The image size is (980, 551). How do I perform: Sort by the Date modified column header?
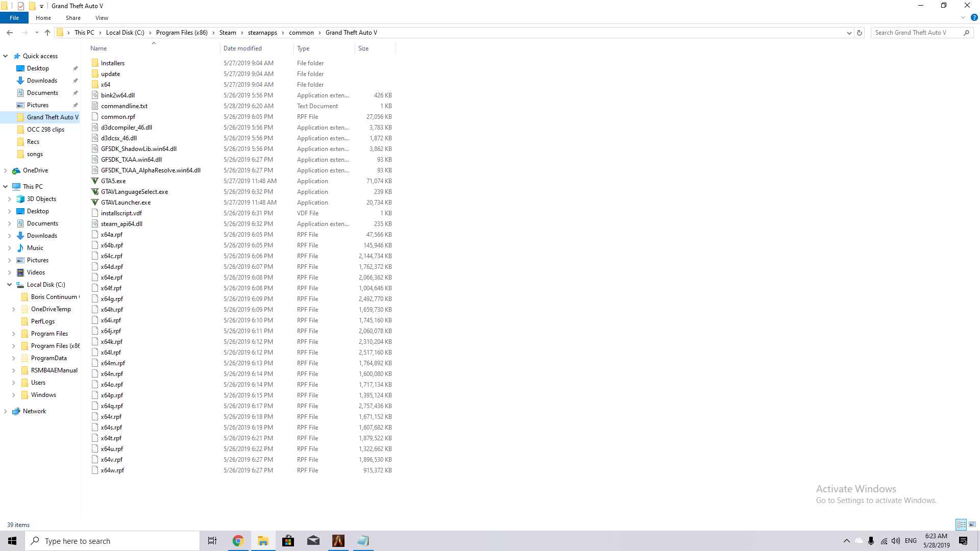[x=242, y=48]
